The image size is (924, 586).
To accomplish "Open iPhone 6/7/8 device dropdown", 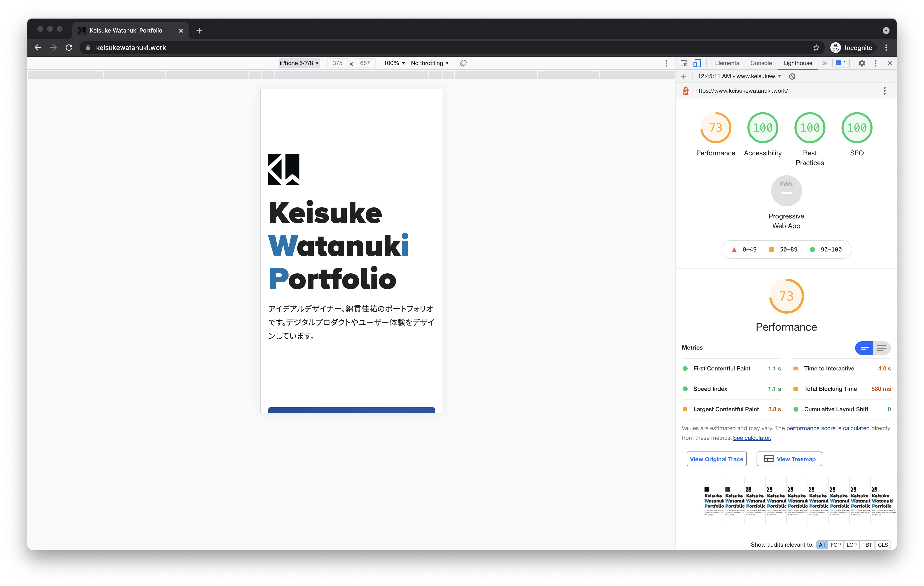I will (299, 63).
